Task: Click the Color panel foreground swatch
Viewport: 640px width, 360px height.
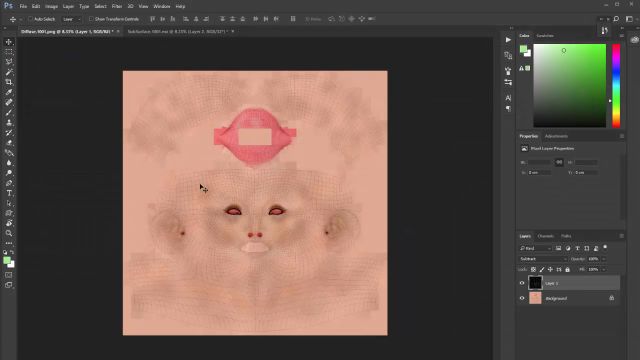Action: pyautogui.click(x=523, y=49)
